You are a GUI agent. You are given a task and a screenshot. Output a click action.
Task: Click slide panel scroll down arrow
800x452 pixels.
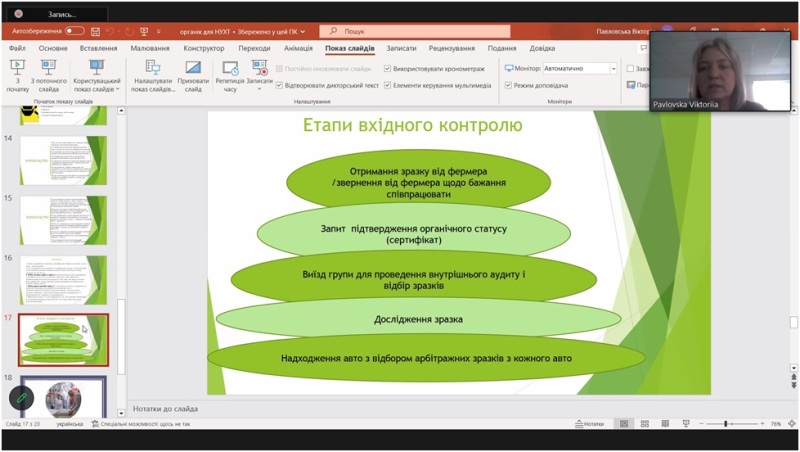(121, 413)
